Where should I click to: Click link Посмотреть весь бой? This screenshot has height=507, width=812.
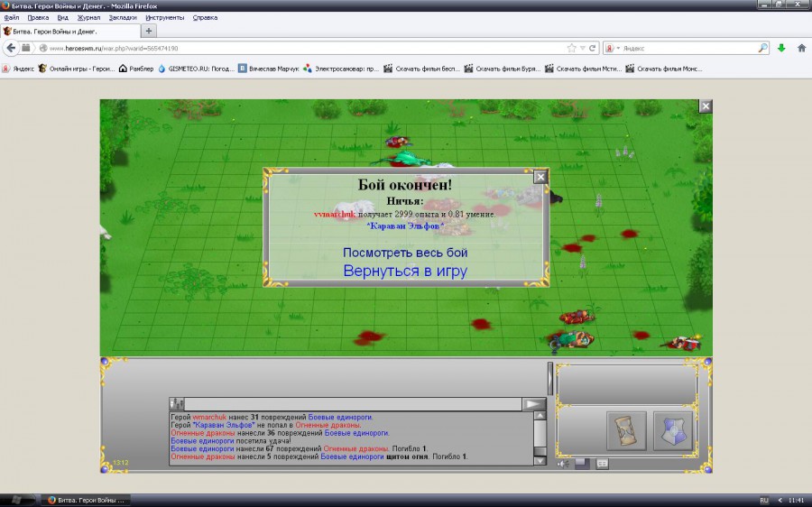click(405, 253)
